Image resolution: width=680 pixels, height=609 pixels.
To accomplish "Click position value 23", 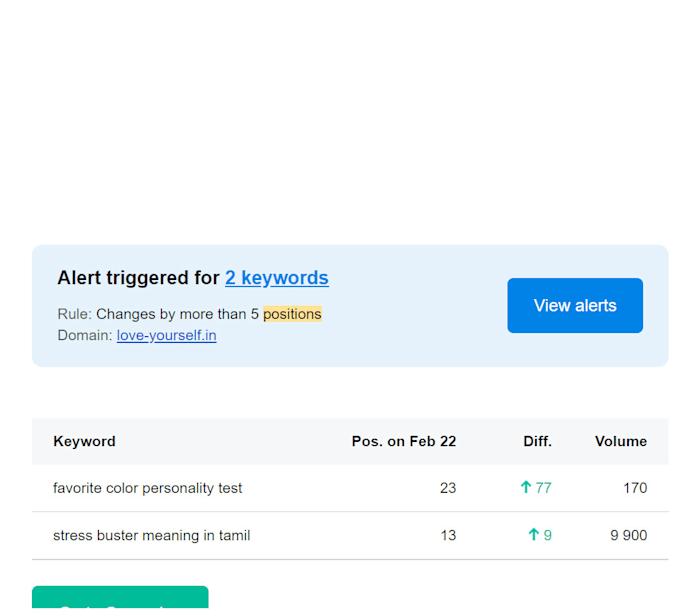I will tap(448, 488).
